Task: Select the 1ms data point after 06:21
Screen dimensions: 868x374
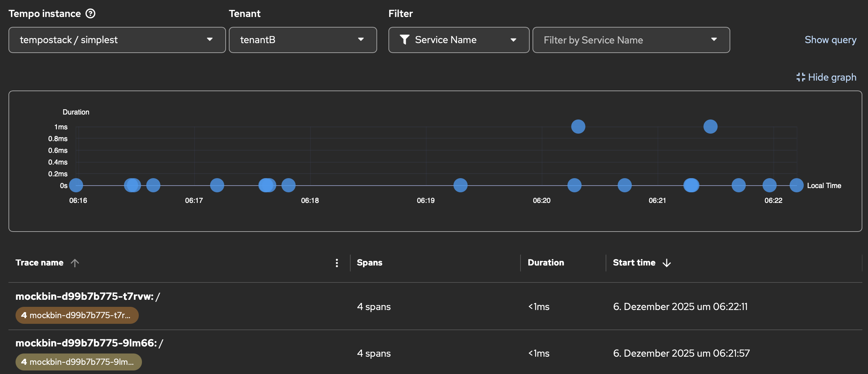Action: pyautogui.click(x=710, y=127)
